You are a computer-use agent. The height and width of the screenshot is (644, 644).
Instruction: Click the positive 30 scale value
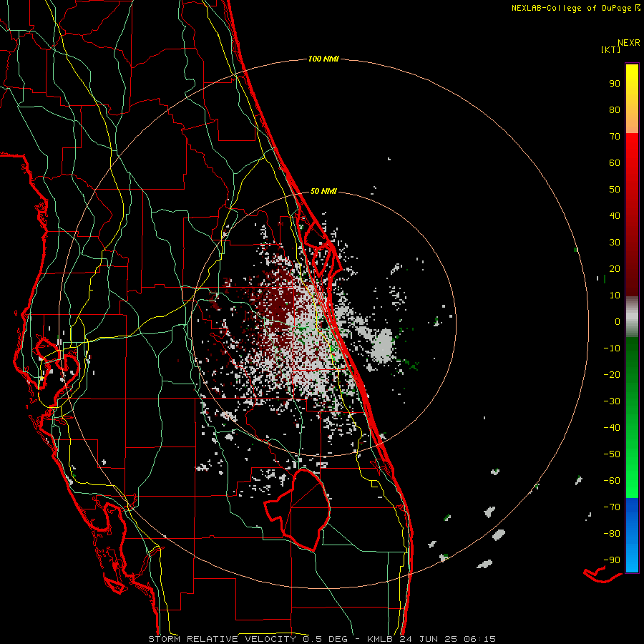pos(615,243)
